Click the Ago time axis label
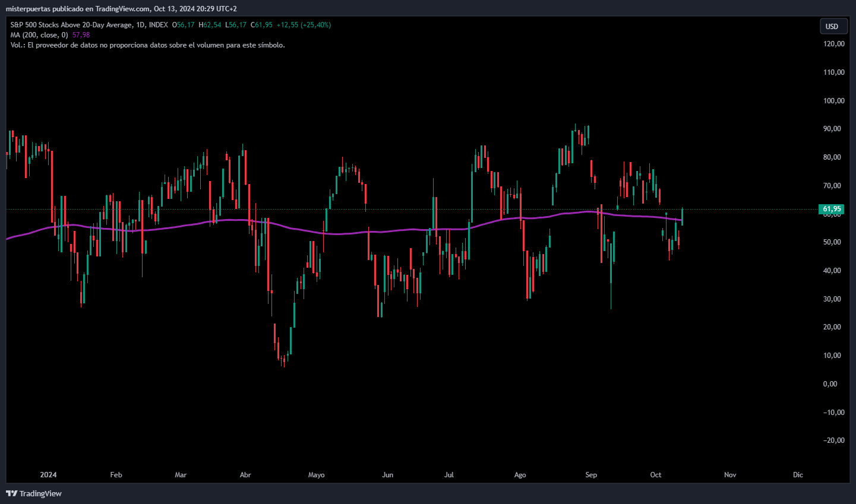Viewport: 856px width, 504px height. (520, 475)
